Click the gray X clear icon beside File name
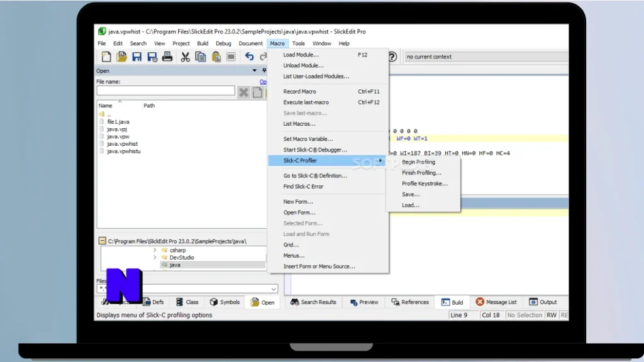644x362 pixels. (243, 92)
